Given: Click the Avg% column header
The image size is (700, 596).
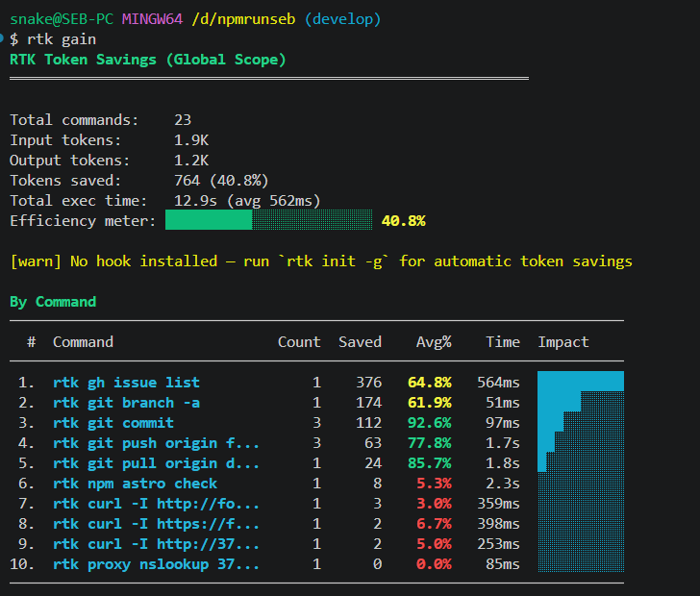Looking at the screenshot, I should click(434, 342).
